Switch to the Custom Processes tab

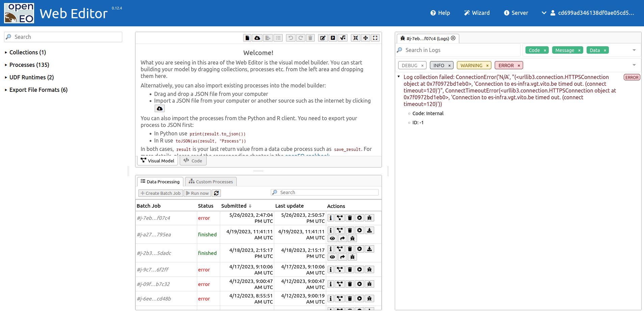pyautogui.click(x=211, y=181)
